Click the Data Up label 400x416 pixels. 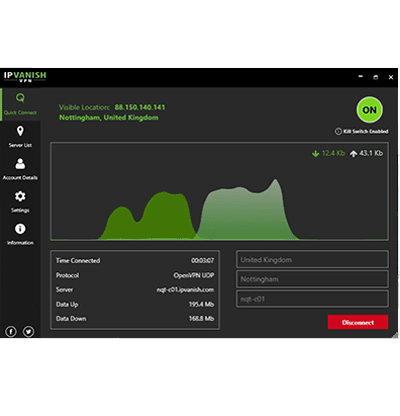pyautogui.click(x=67, y=304)
